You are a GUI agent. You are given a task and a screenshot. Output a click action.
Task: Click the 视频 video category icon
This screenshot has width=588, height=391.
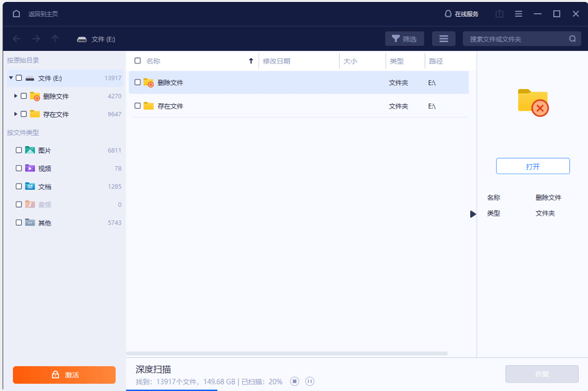[30, 168]
